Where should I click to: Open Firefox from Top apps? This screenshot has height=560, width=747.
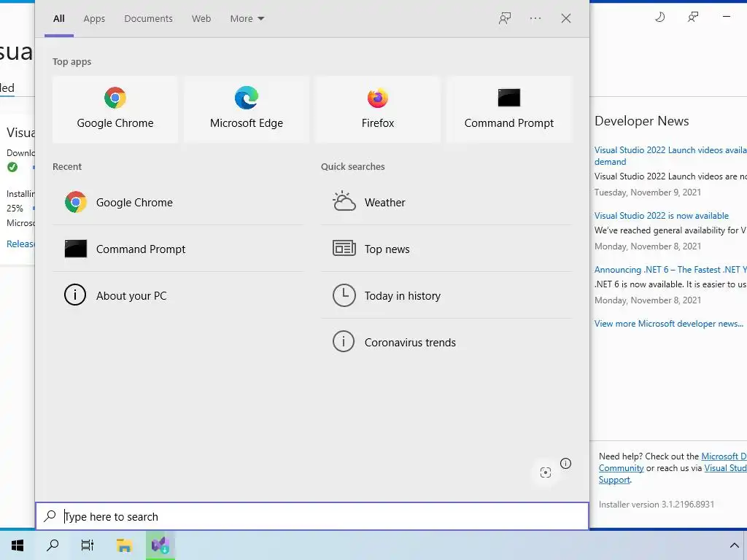pos(378,109)
